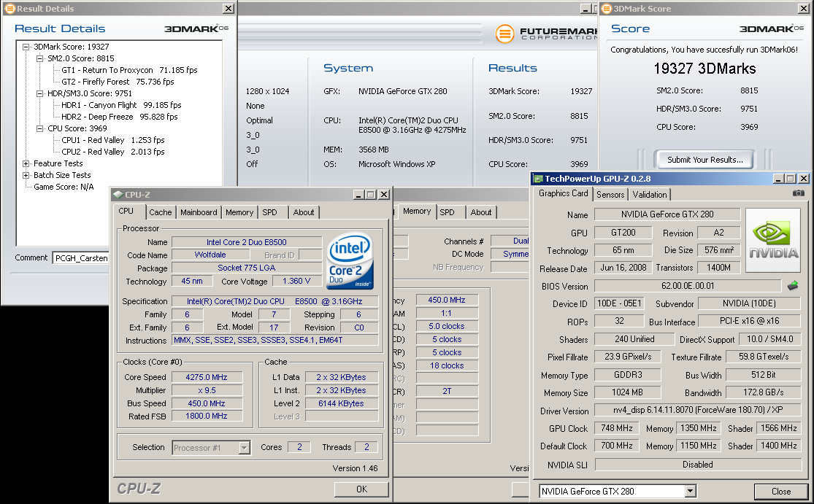This screenshot has width=814, height=504.
Task: Click Submit Your Results button
Action: [705, 160]
